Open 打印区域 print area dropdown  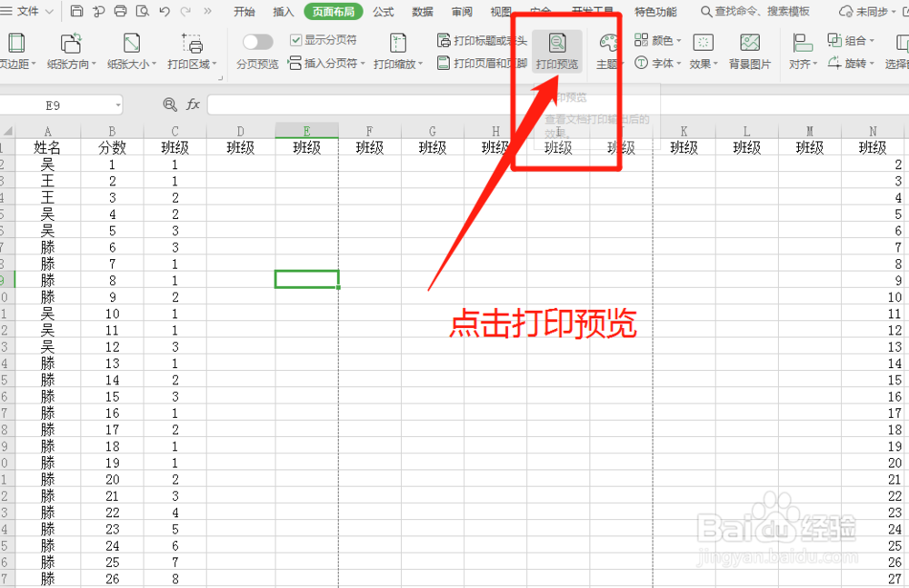click(x=192, y=52)
